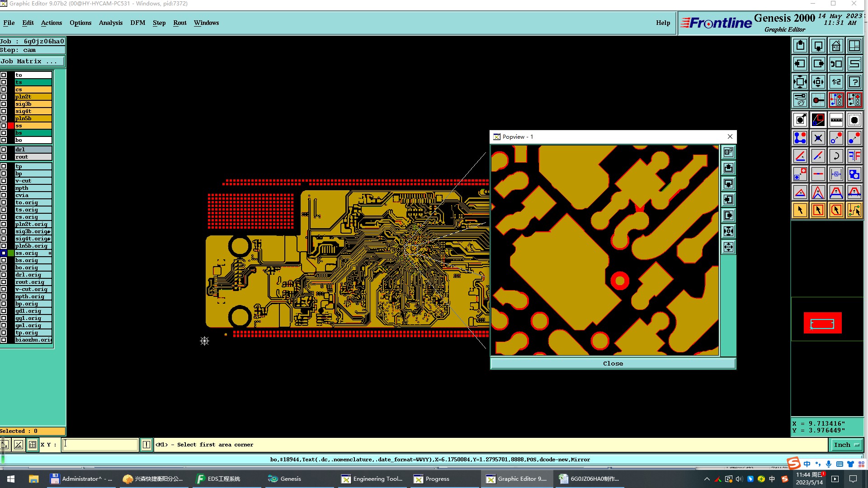Toggle the checkbox for layer 'to'
Image resolution: width=868 pixels, height=488 pixels.
pyautogui.click(x=4, y=75)
